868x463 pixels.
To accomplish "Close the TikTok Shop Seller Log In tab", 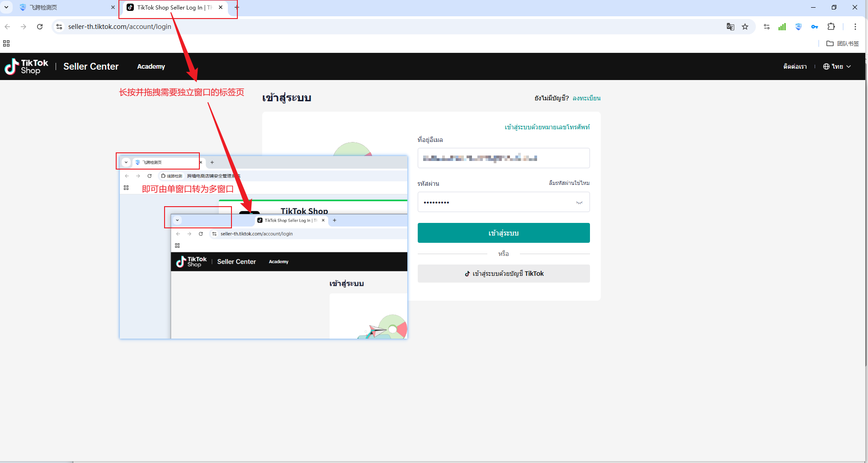I will [x=221, y=7].
